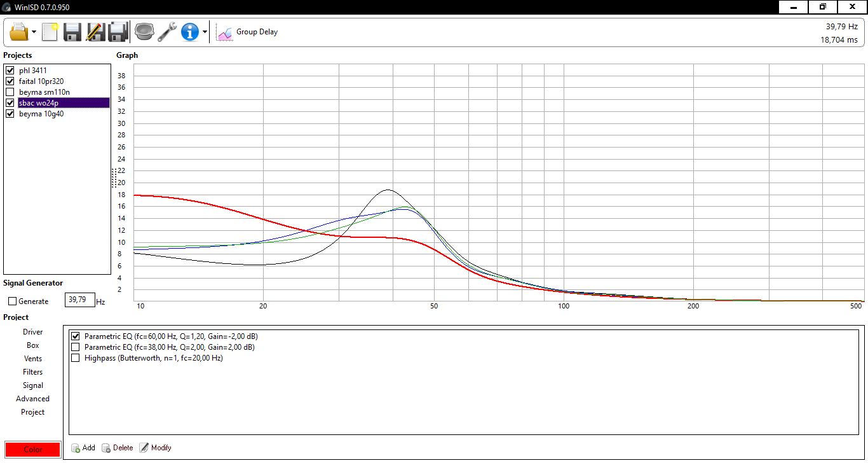Select the phl 3411 project name
The image size is (868, 463).
(33, 71)
